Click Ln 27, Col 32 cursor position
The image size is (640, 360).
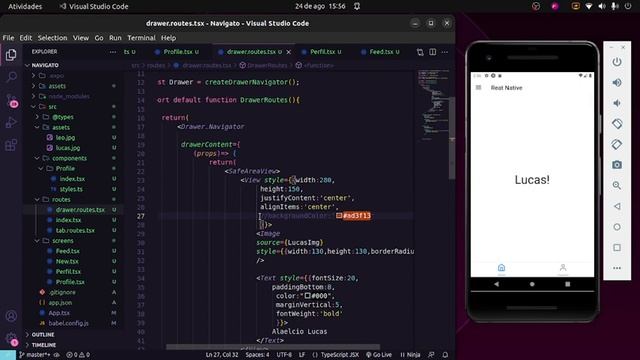coord(222,355)
